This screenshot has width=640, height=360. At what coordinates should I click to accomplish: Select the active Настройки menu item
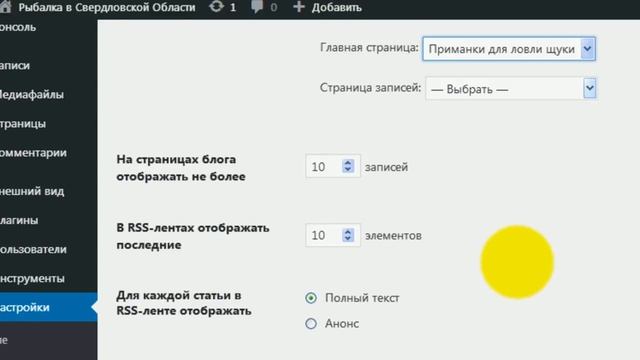(49, 307)
